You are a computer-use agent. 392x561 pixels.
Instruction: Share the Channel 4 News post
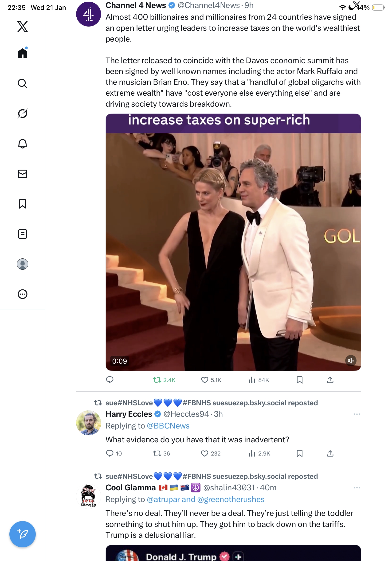point(330,380)
